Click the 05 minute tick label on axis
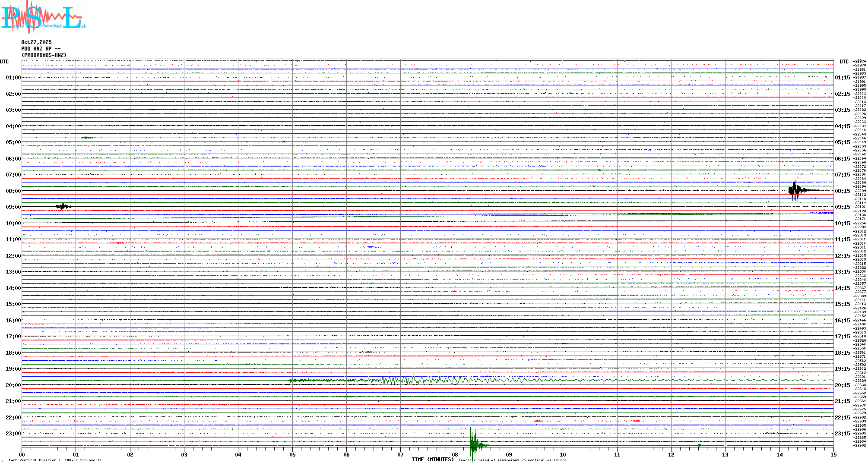This screenshot has height=466, width=868. [292, 455]
